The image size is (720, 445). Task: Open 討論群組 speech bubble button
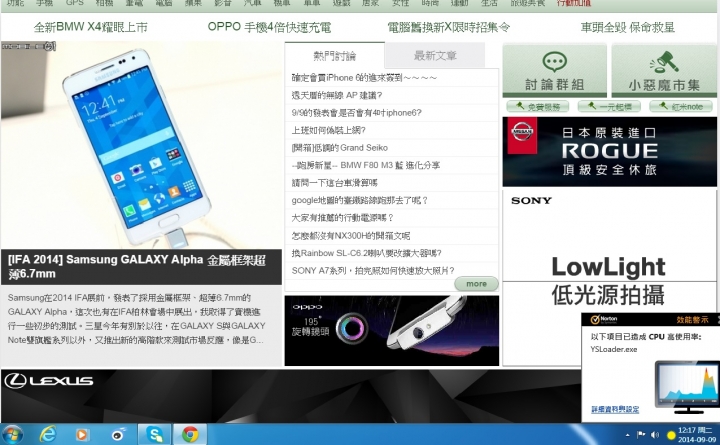(x=555, y=71)
